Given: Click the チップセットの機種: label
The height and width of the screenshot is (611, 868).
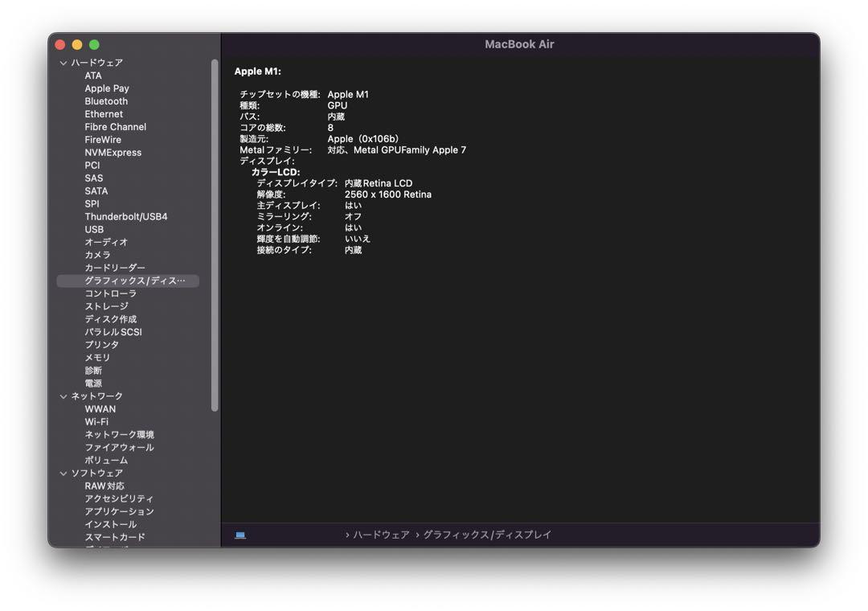Looking at the screenshot, I should 280,95.
